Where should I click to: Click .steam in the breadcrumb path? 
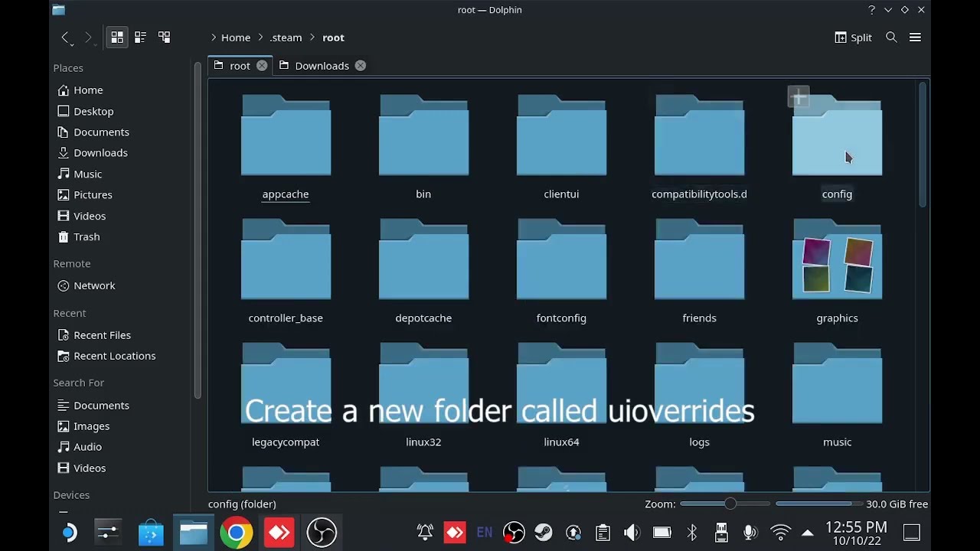pos(286,37)
